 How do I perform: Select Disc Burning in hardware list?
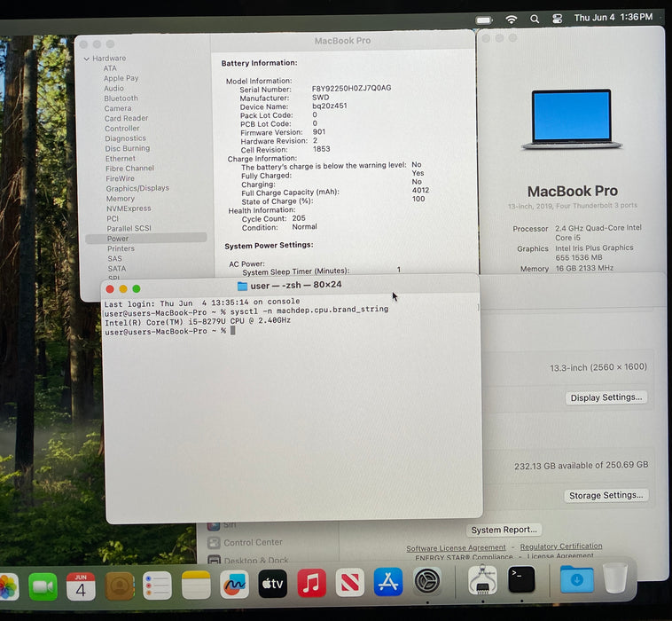tap(128, 148)
